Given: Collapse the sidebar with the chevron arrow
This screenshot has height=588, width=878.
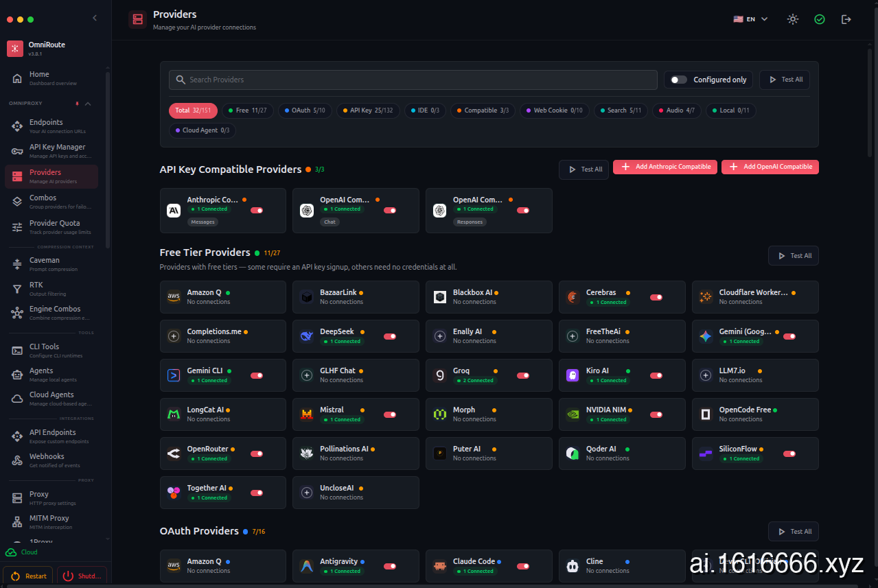Looking at the screenshot, I should coord(95,19).
